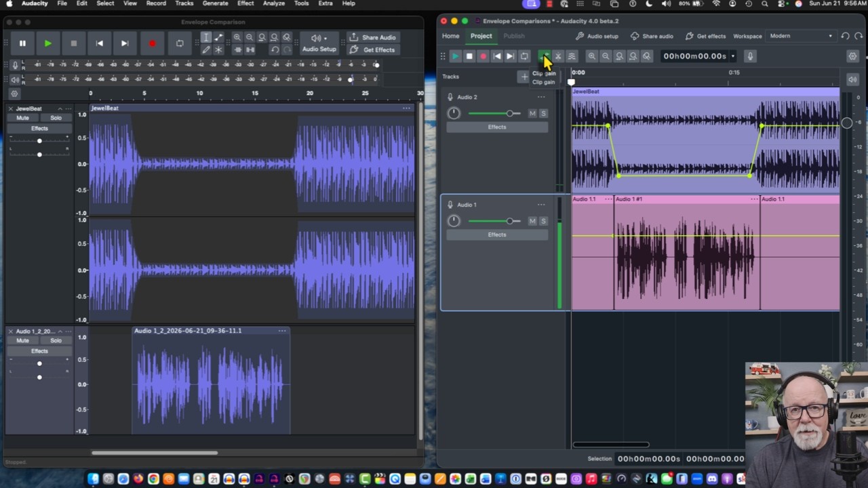The width and height of the screenshot is (868, 488).
Task: Open the Tracks menu
Action: point(184,3)
